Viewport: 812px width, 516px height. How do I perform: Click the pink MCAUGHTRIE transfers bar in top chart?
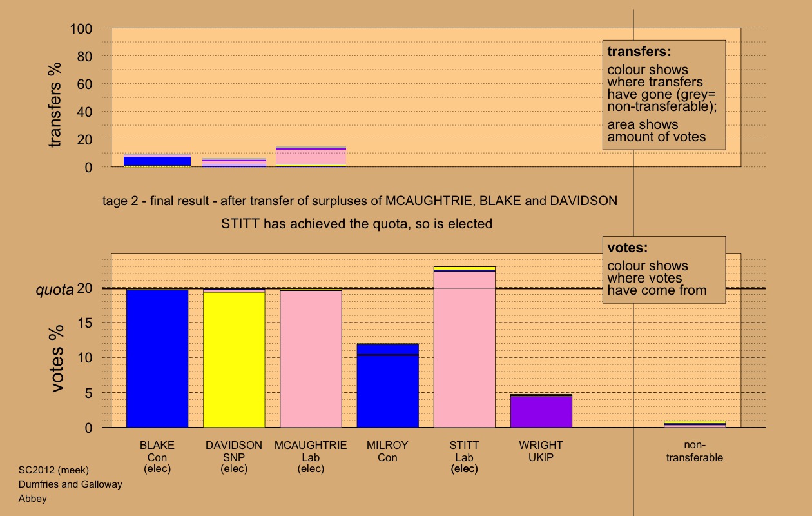coord(311,157)
